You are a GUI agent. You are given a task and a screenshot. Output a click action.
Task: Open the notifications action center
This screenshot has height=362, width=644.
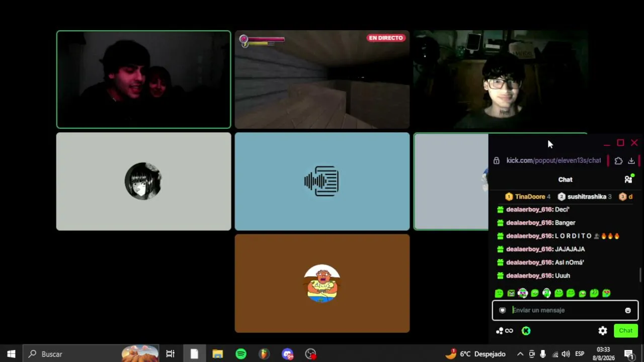629,354
